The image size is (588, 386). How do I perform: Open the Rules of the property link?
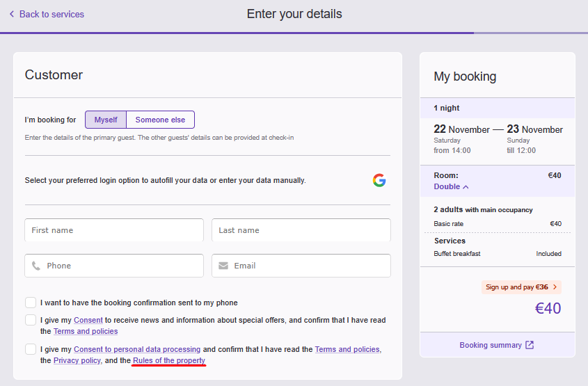click(169, 360)
